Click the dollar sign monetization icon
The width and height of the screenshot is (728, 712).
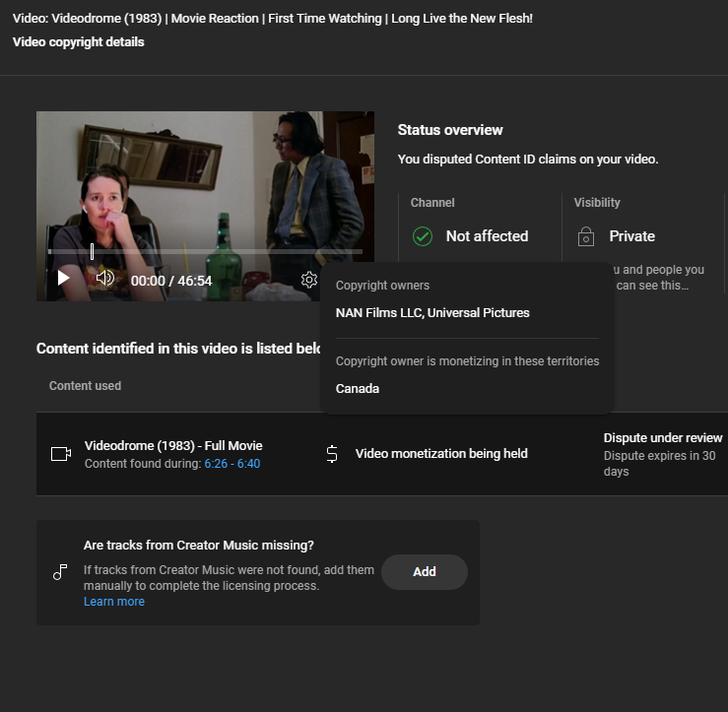click(x=332, y=454)
